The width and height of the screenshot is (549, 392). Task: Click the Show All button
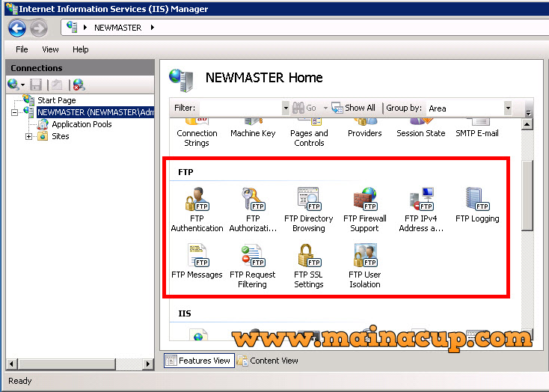(354, 108)
